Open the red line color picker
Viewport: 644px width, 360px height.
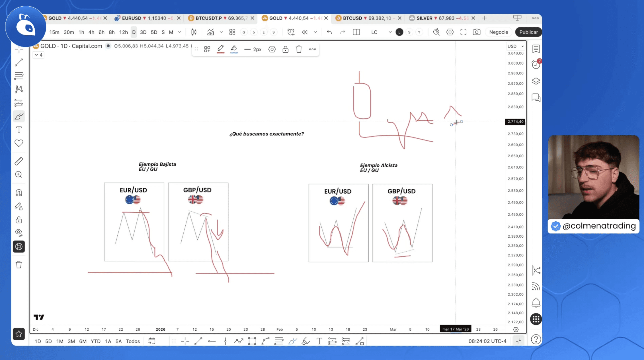[x=220, y=49]
